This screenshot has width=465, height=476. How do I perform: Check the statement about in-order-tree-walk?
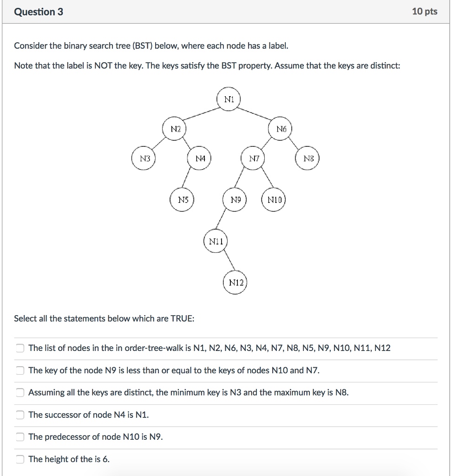pyautogui.click(x=20, y=348)
